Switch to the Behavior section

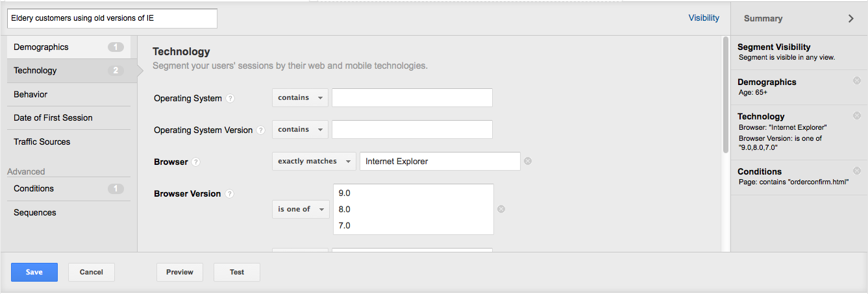point(68,95)
